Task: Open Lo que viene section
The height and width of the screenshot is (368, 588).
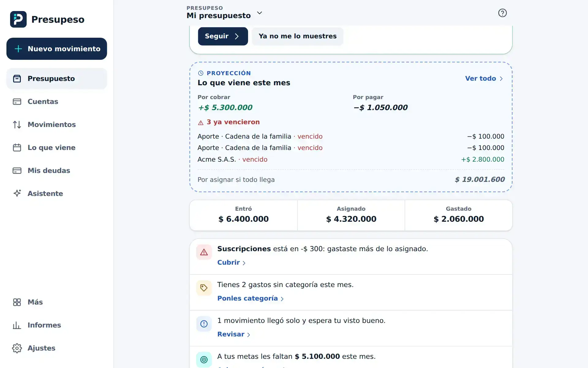Action: pos(57,148)
